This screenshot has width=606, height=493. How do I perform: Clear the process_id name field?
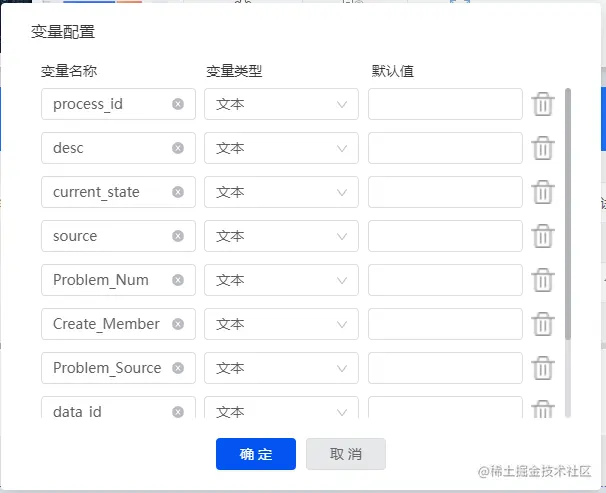178,104
